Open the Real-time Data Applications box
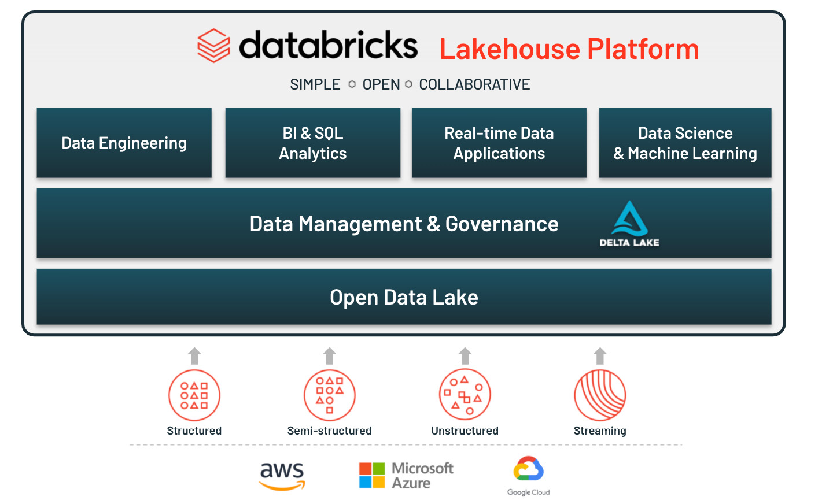This screenshot has height=504, width=822. (x=499, y=143)
